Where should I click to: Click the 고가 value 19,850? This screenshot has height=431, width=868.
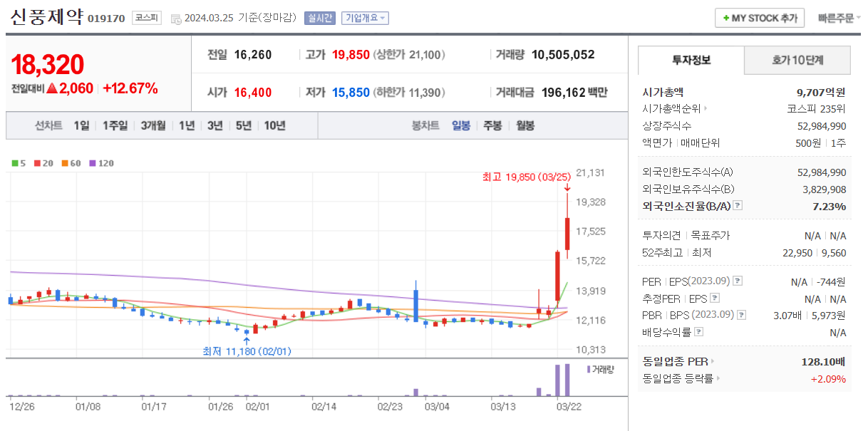tap(349, 54)
